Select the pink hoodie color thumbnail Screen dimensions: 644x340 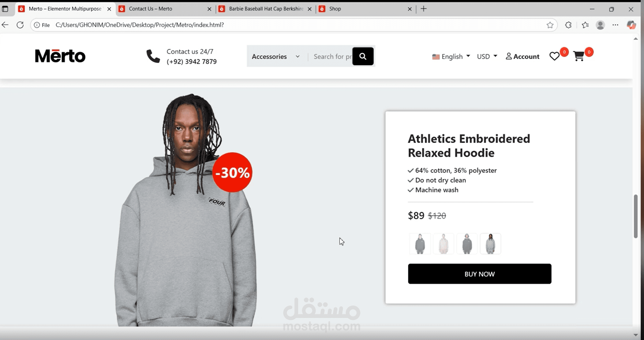[x=443, y=244]
